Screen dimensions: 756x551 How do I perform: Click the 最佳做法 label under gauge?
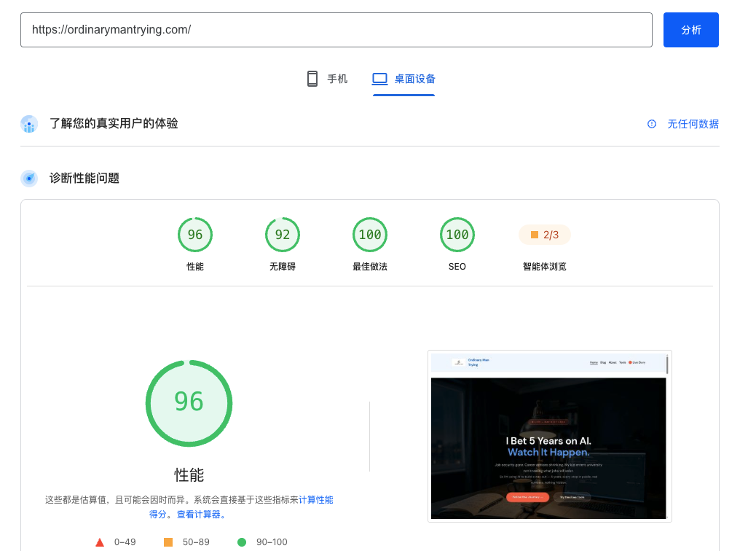click(x=370, y=266)
